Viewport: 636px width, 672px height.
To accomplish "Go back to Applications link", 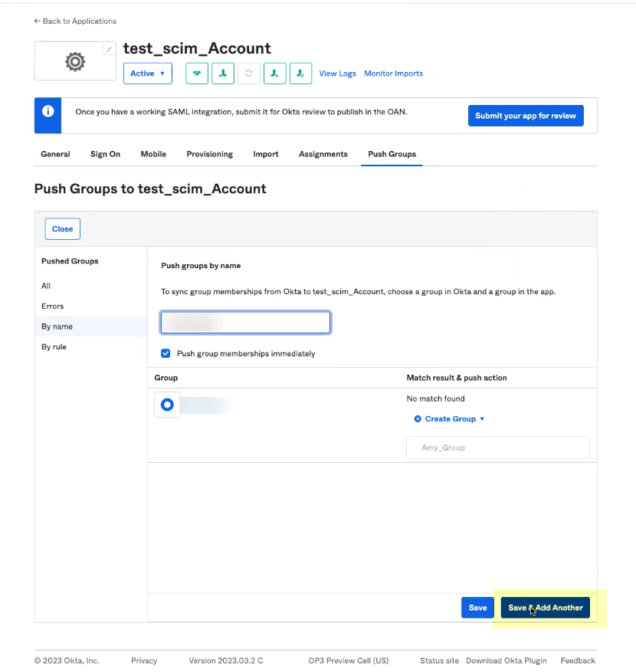I will click(x=75, y=21).
